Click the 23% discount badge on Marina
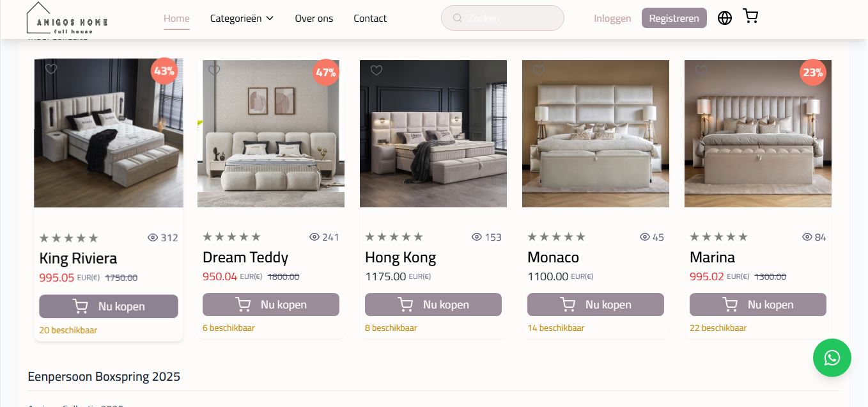Image resolution: width=868 pixels, height=407 pixels. pyautogui.click(x=812, y=72)
